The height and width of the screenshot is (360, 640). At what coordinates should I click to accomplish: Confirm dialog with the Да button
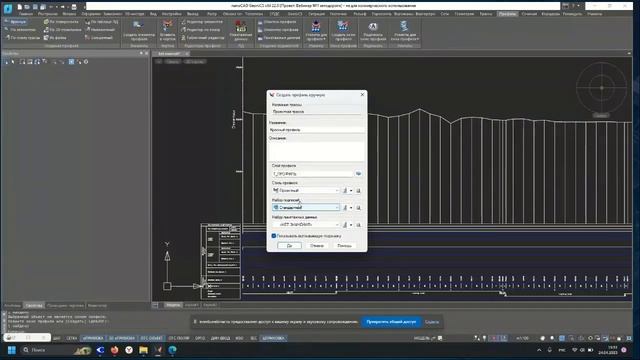(x=289, y=246)
